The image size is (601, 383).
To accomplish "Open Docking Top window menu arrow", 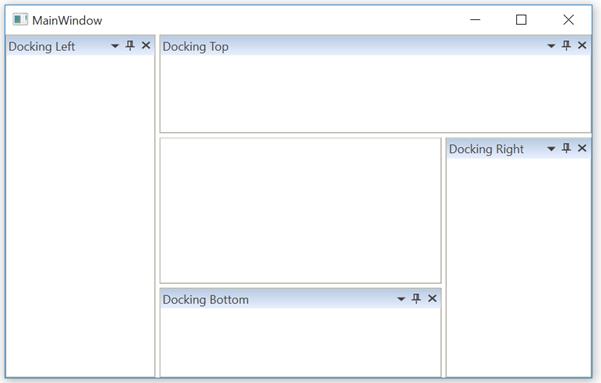I will (551, 46).
